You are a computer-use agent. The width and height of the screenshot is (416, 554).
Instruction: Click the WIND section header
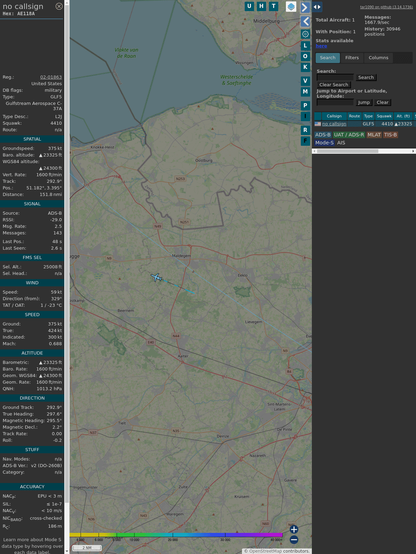tap(32, 283)
